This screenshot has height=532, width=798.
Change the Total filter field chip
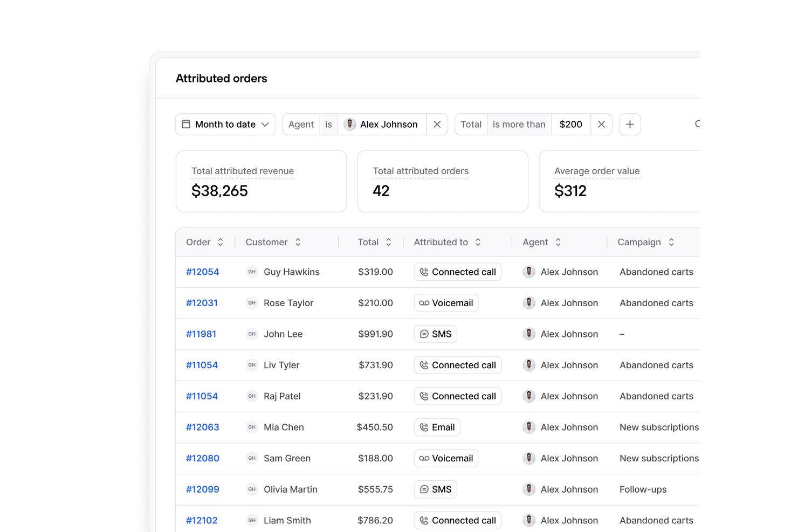coord(471,125)
